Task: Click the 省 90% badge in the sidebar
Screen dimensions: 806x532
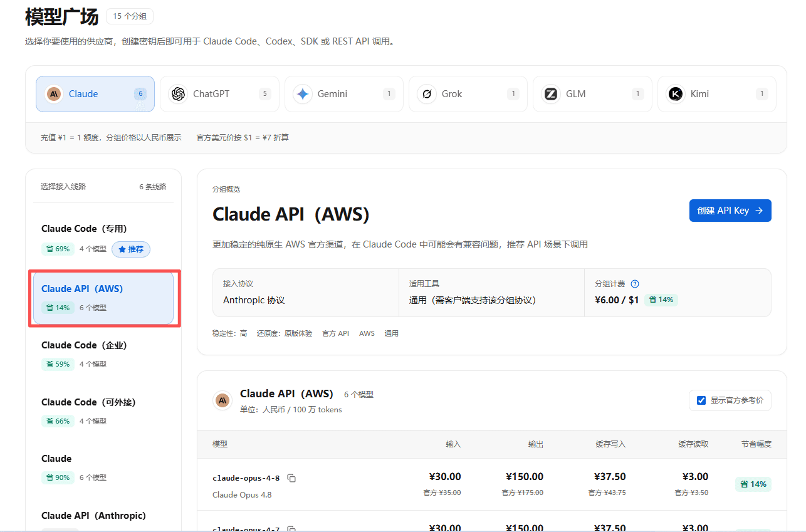Action: point(58,477)
